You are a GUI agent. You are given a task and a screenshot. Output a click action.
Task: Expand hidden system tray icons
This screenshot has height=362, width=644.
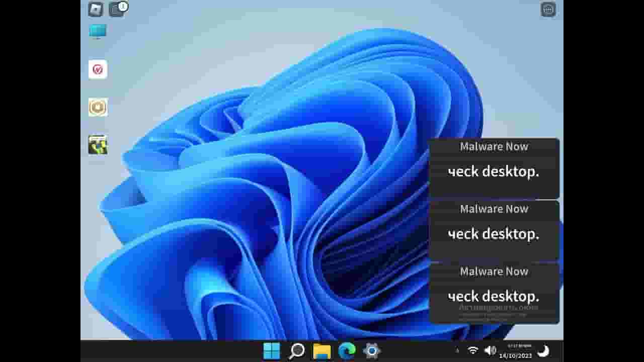pos(457,350)
